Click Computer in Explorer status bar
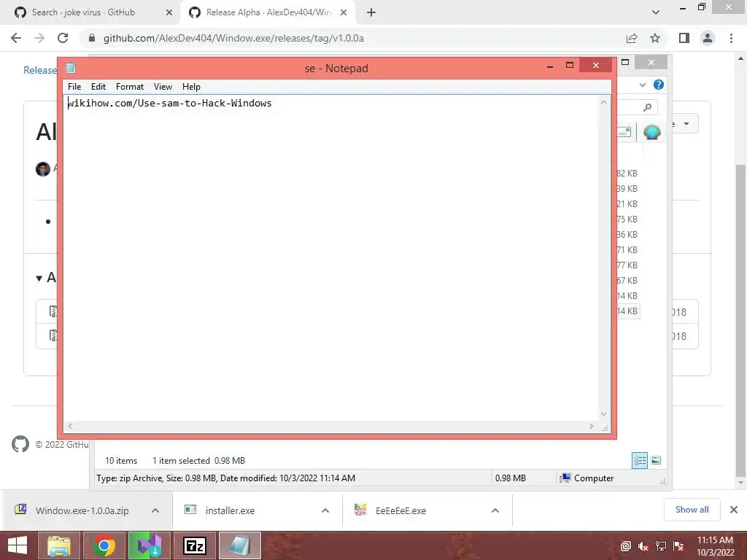Image resolution: width=747 pixels, height=560 pixels. pyautogui.click(x=594, y=478)
